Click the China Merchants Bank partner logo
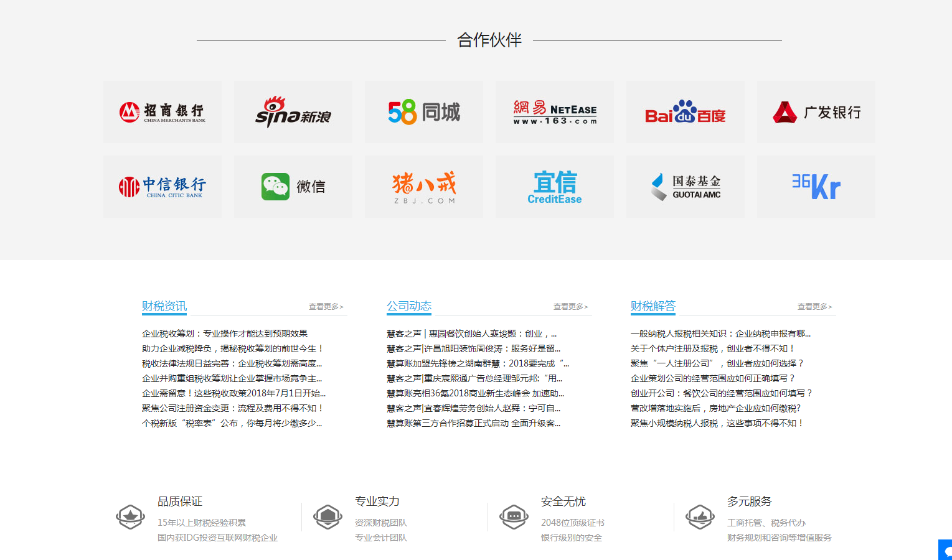 pyautogui.click(x=163, y=112)
